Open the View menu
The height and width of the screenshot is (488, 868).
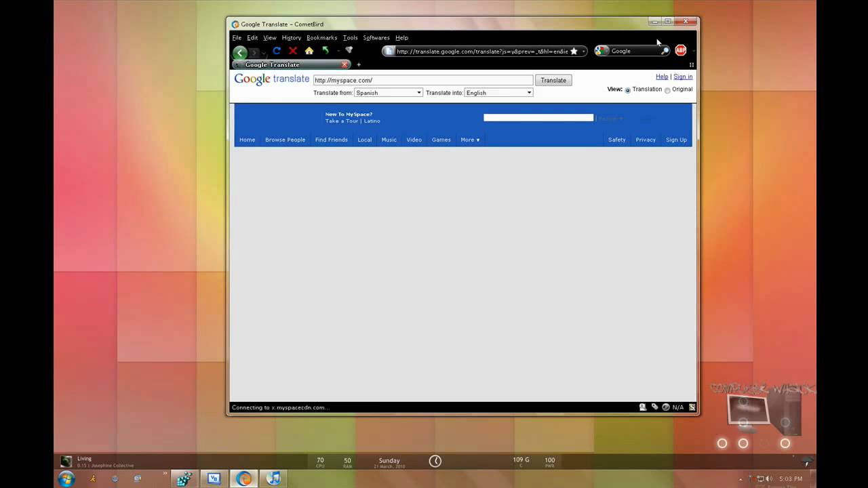tap(270, 38)
